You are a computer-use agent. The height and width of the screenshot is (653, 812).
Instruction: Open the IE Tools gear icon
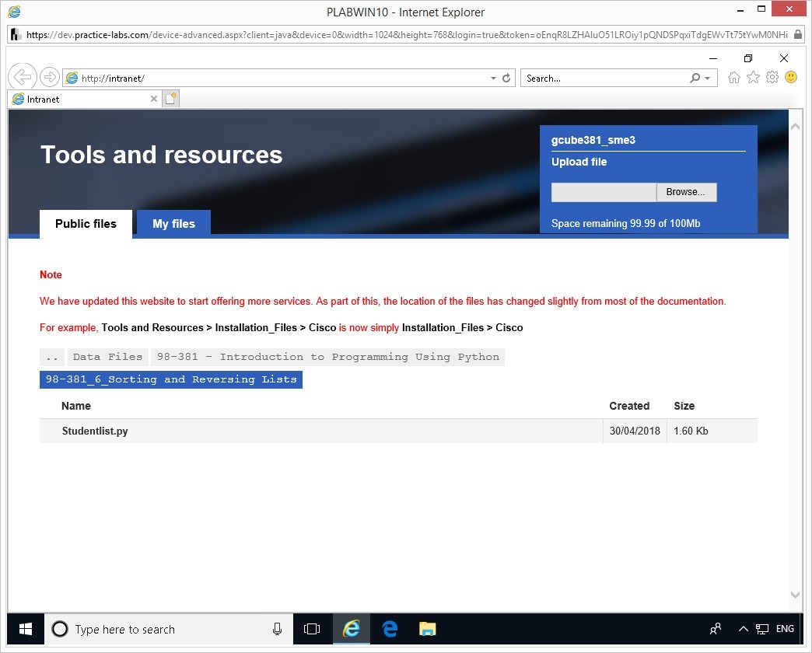click(772, 78)
